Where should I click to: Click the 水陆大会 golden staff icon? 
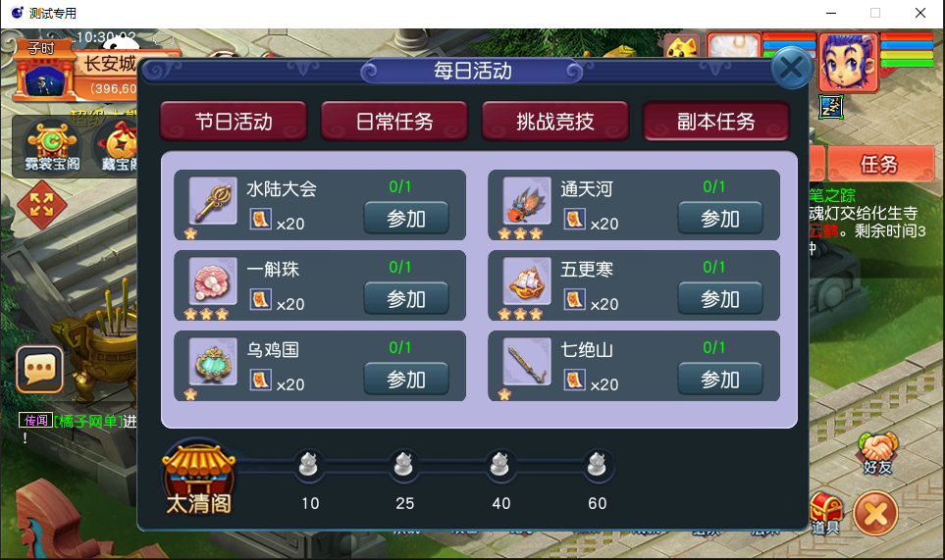pyautogui.click(x=213, y=200)
